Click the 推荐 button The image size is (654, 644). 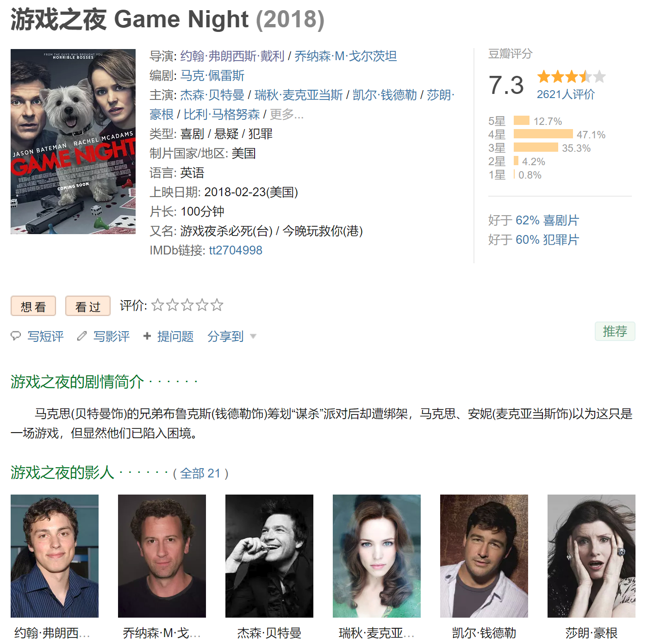pos(615,331)
